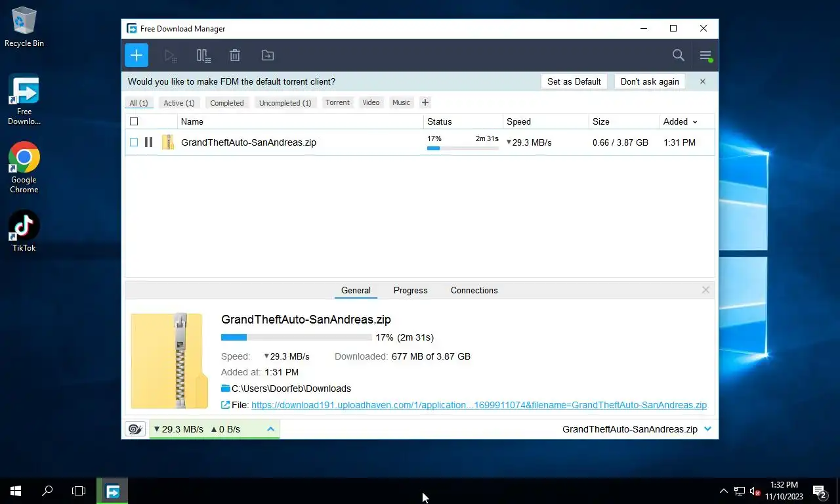Click the 0 B/s upload speed in status bar
The image size is (840, 504).
225,429
